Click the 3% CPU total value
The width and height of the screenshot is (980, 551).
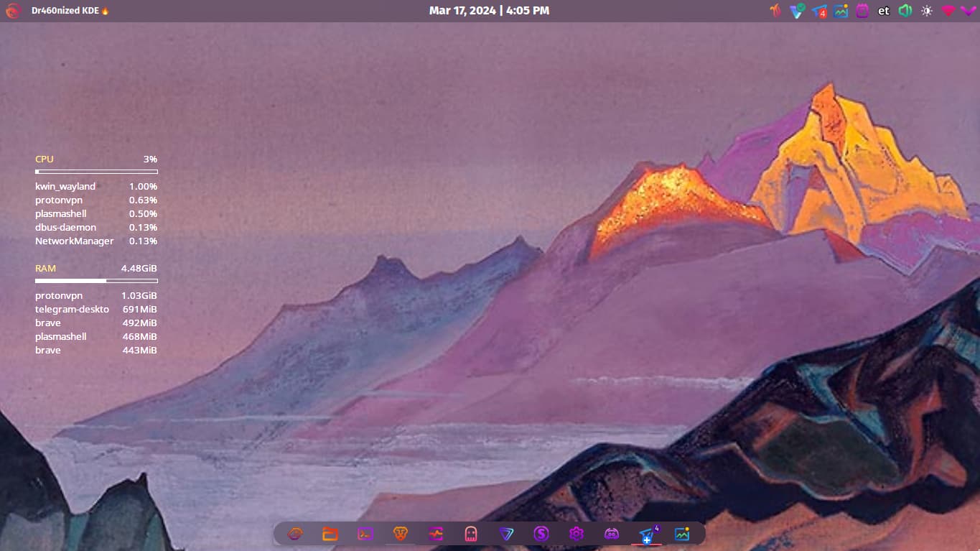pyautogui.click(x=150, y=159)
